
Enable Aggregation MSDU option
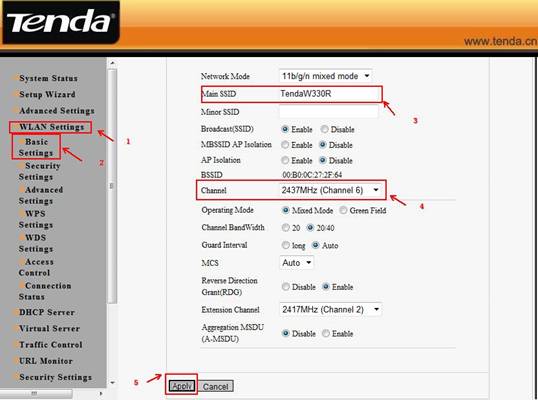[326, 333]
